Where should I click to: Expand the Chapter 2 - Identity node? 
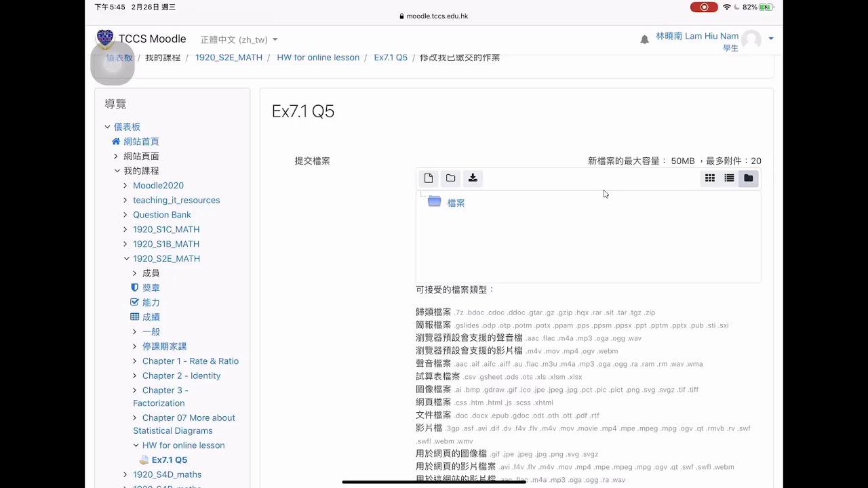[135, 375]
